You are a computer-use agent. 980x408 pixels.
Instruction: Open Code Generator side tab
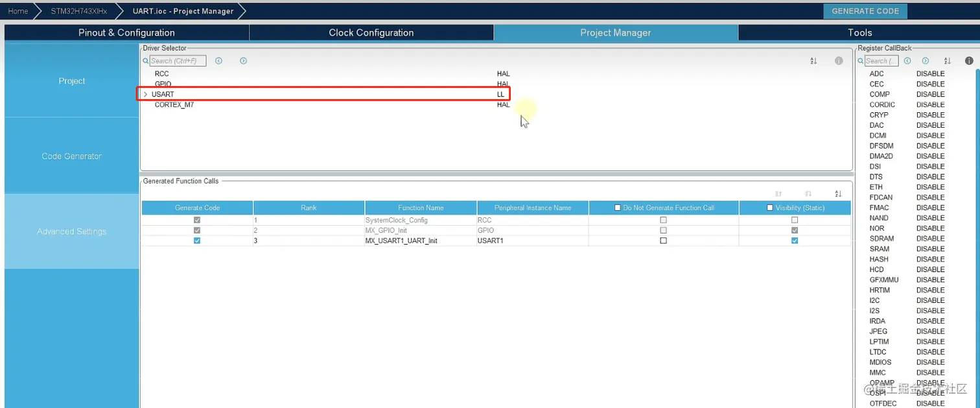pos(71,156)
